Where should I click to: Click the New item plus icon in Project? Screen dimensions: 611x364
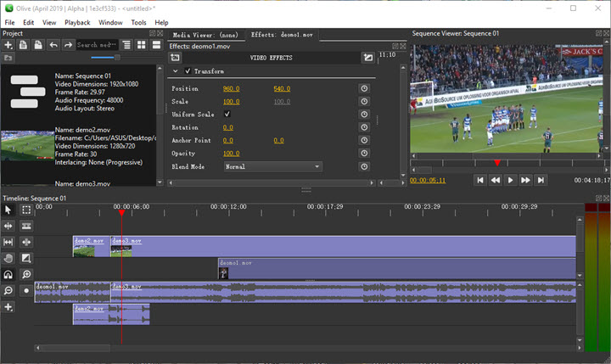8,45
